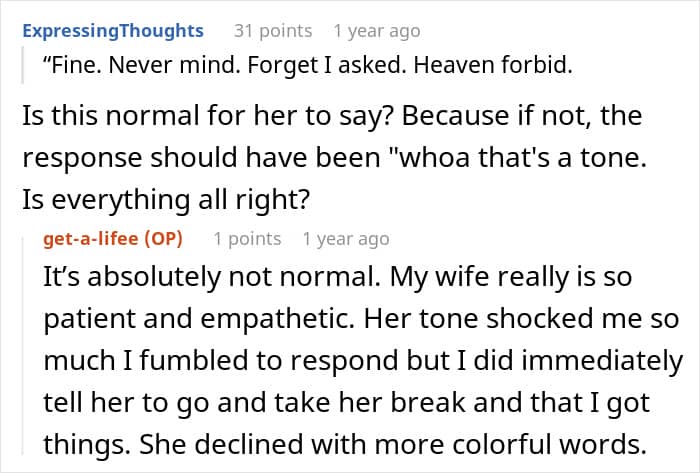700x473 pixels.
Task: Click the timestamp on ExpressingThoughts' comment
Action: [377, 31]
